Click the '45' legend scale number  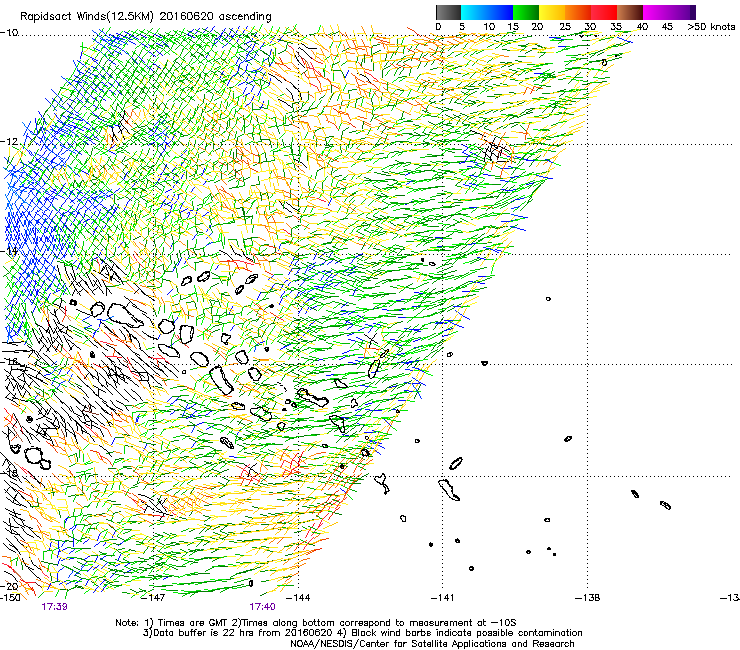(667, 26)
